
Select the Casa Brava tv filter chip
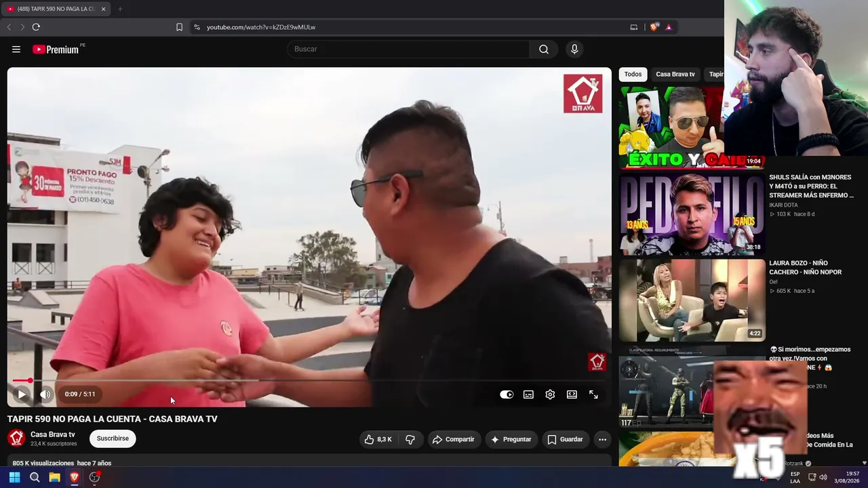coord(675,74)
